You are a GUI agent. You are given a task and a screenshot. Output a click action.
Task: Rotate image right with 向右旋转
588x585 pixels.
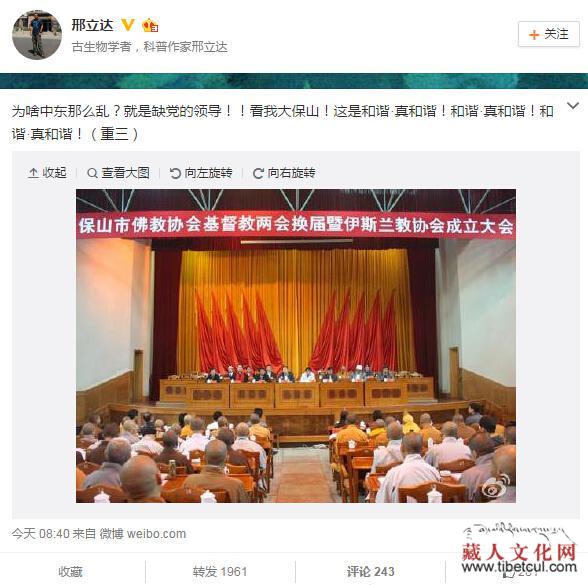pyautogui.click(x=284, y=173)
